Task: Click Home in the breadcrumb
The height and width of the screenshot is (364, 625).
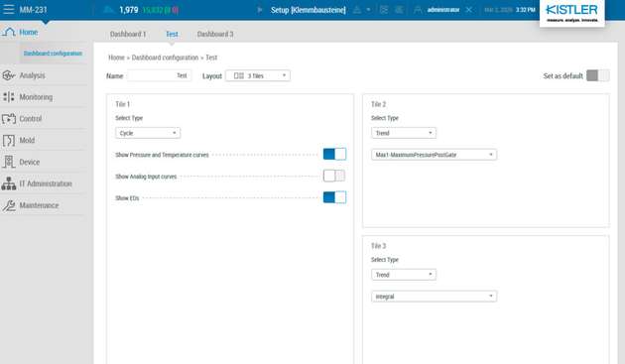Action: tap(116, 58)
